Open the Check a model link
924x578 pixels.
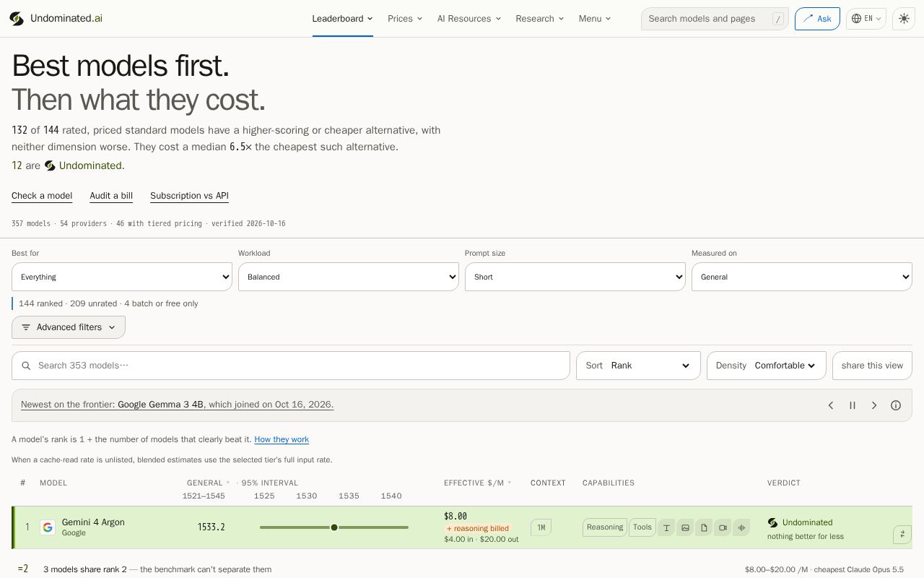pos(42,196)
